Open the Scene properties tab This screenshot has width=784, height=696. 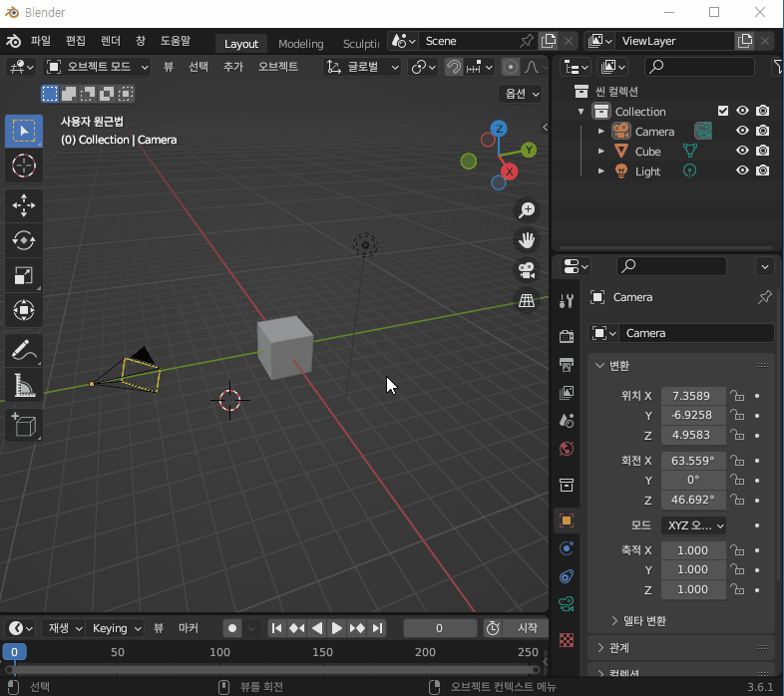(567, 421)
